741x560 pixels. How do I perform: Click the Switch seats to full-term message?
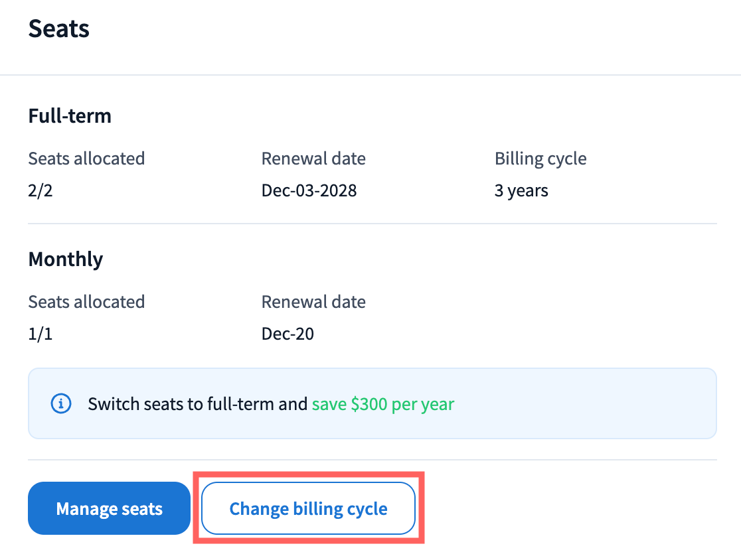pyautogui.click(x=197, y=404)
